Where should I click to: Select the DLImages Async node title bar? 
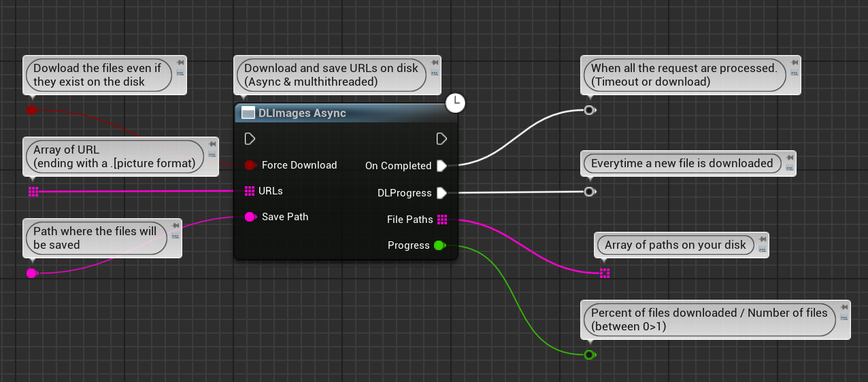(x=346, y=114)
